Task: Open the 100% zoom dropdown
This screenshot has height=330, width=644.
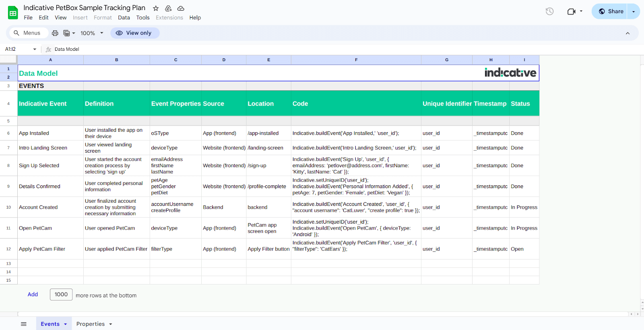Action: 92,33
